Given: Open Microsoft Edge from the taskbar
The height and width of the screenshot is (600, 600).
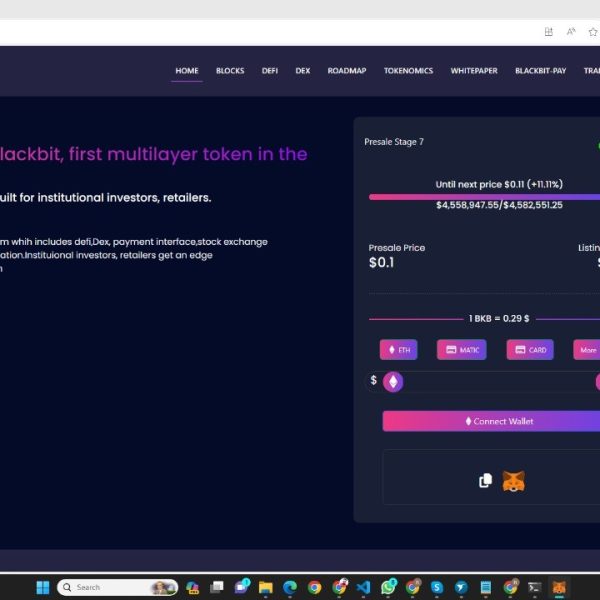Looking at the screenshot, I should point(290,587).
